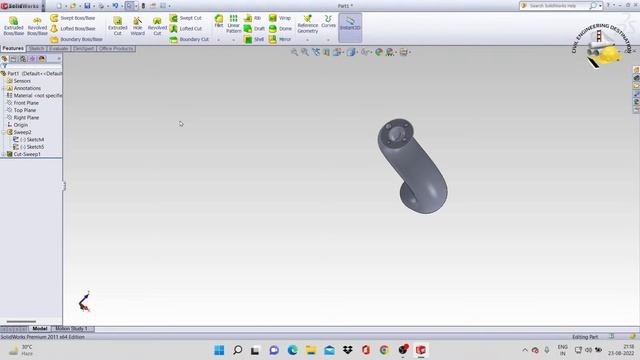Toggle Instant3D mode
This screenshot has height=360, width=640.
click(x=350, y=28)
